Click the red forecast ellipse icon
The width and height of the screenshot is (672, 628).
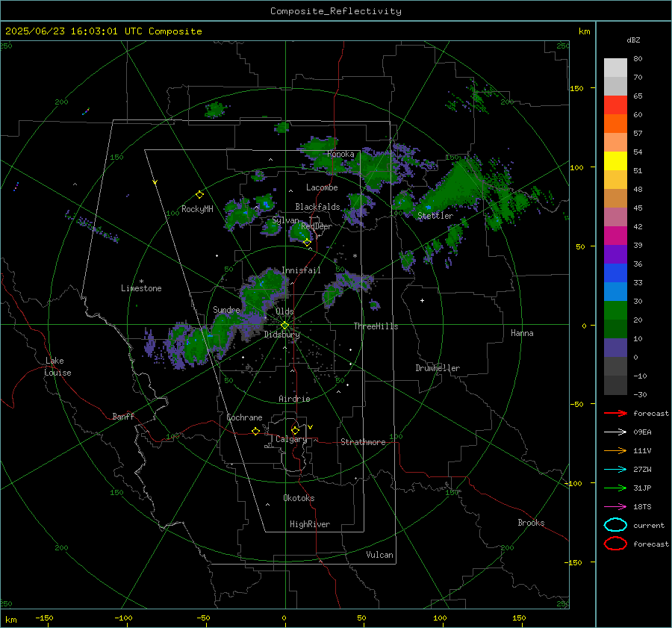click(x=615, y=544)
